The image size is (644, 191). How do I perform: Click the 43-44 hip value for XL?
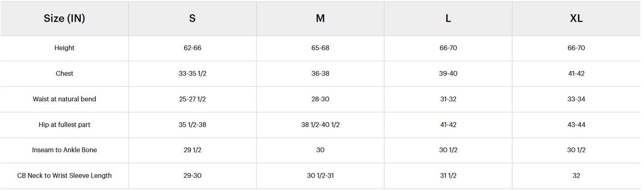tap(576, 125)
